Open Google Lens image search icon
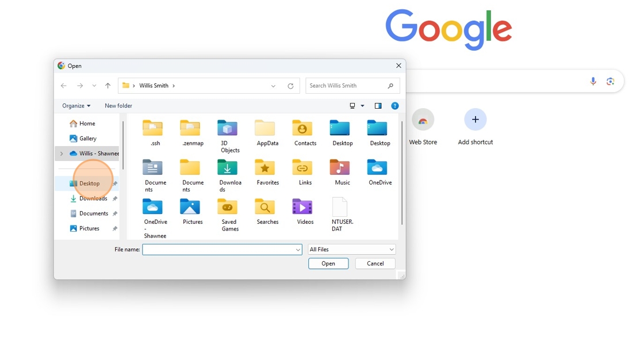Image resolution: width=644 pixels, height=360 pixels. 610,81
